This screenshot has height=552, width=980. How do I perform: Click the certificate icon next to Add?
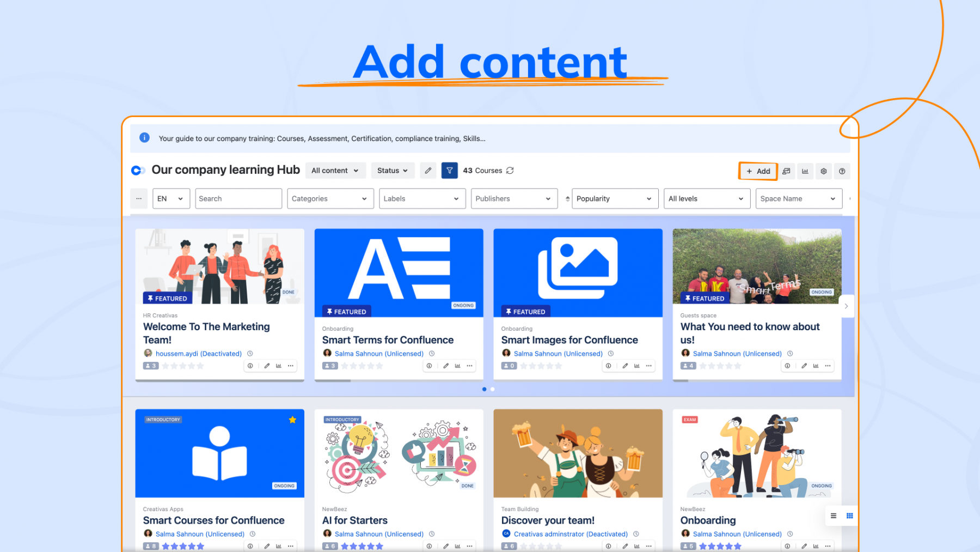click(786, 171)
